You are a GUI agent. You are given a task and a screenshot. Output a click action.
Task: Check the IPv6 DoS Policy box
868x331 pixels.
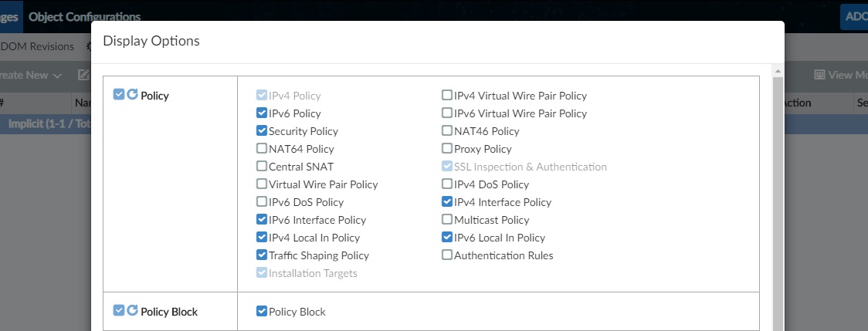pos(262,202)
